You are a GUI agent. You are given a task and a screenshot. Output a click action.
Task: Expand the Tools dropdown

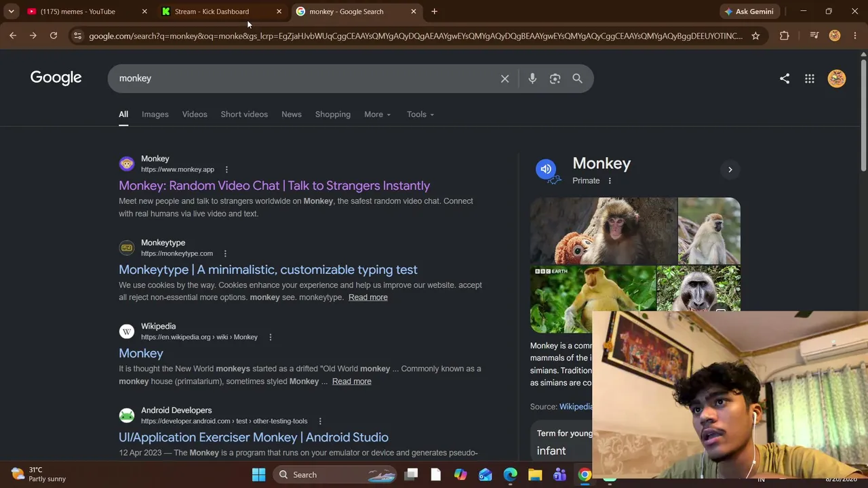420,115
